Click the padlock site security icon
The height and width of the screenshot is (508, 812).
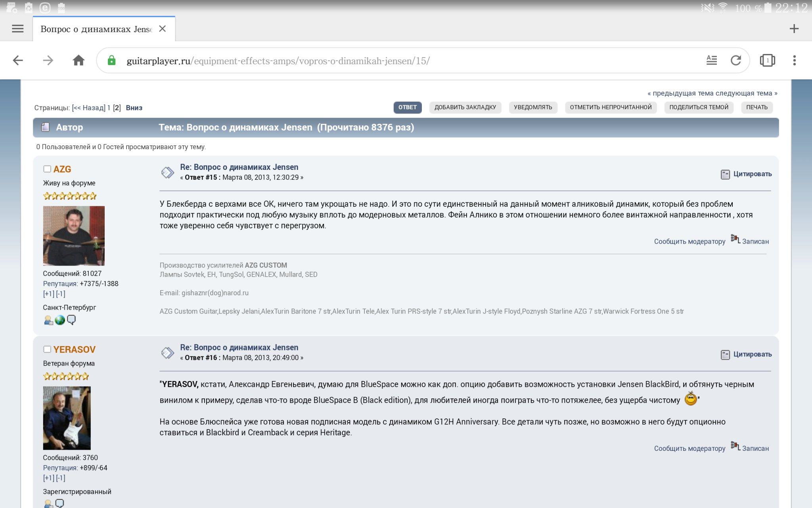[112, 60]
